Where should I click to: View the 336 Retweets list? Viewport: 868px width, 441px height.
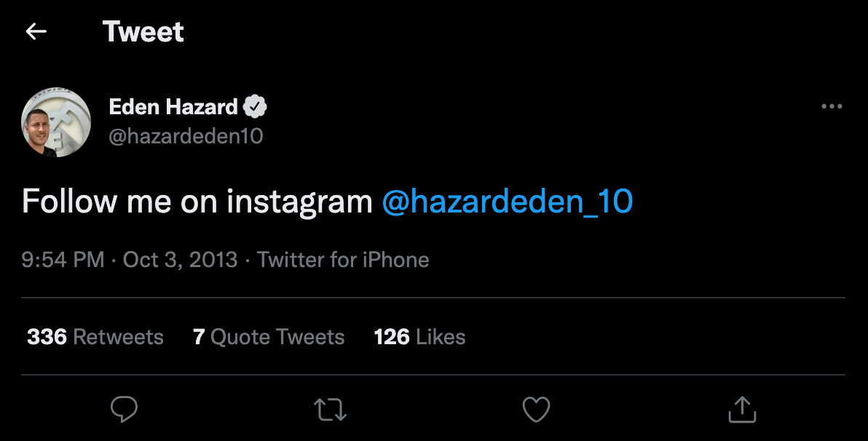pos(95,337)
